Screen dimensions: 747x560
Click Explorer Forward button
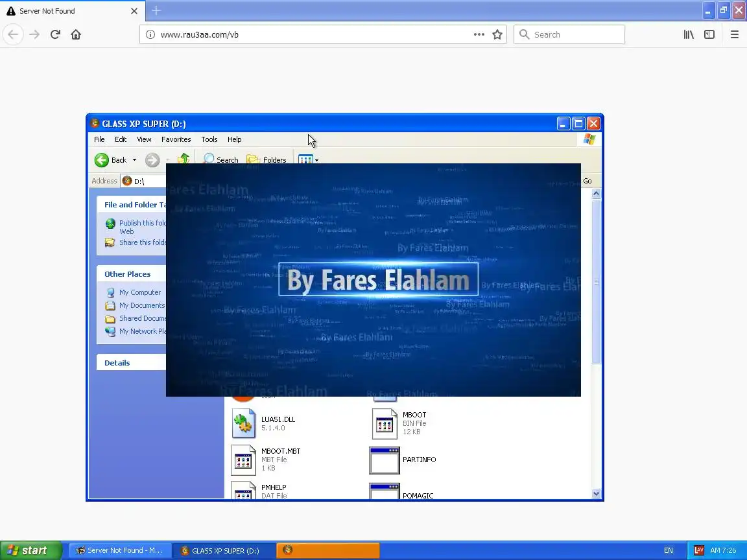[152, 160]
